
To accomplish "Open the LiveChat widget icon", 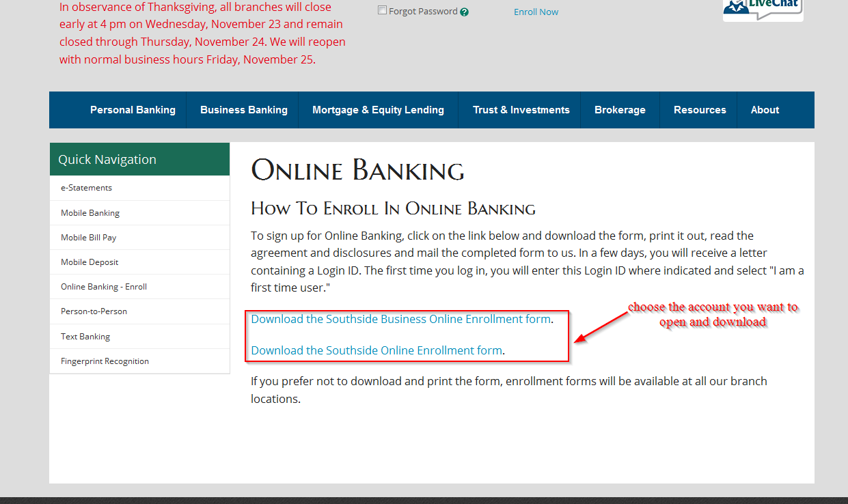I will [x=763, y=10].
